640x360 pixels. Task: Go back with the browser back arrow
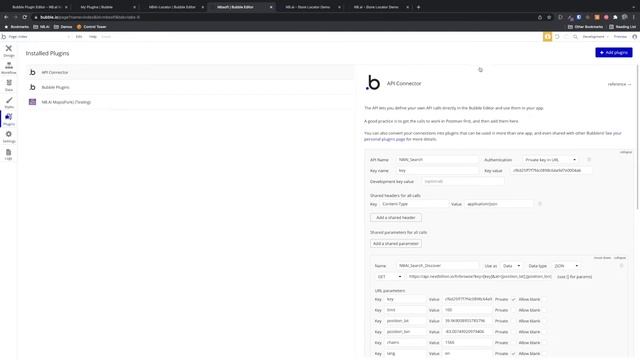6,17
